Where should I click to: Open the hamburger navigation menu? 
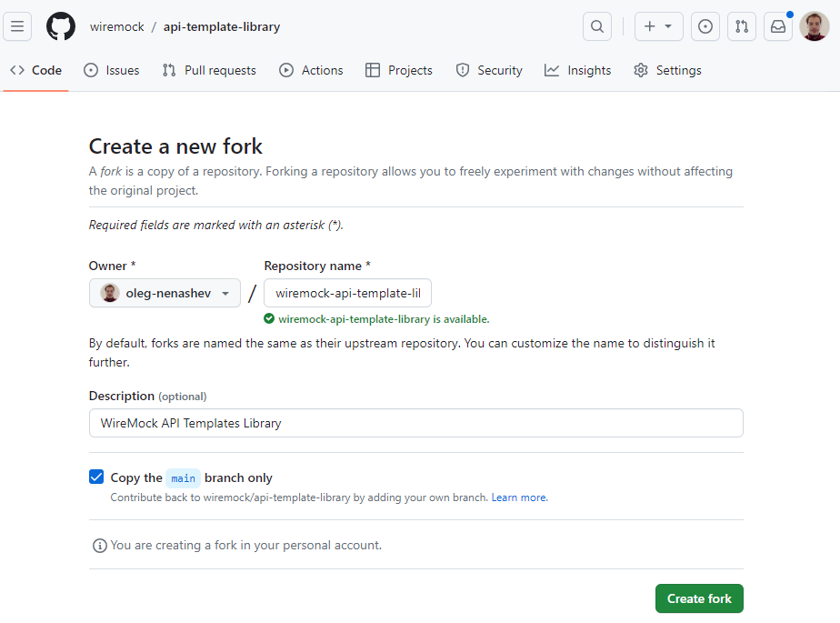pyautogui.click(x=17, y=26)
